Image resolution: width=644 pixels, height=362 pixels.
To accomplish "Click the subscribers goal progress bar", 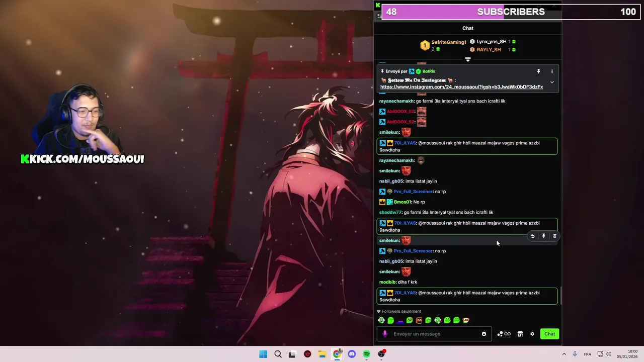I will click(511, 12).
